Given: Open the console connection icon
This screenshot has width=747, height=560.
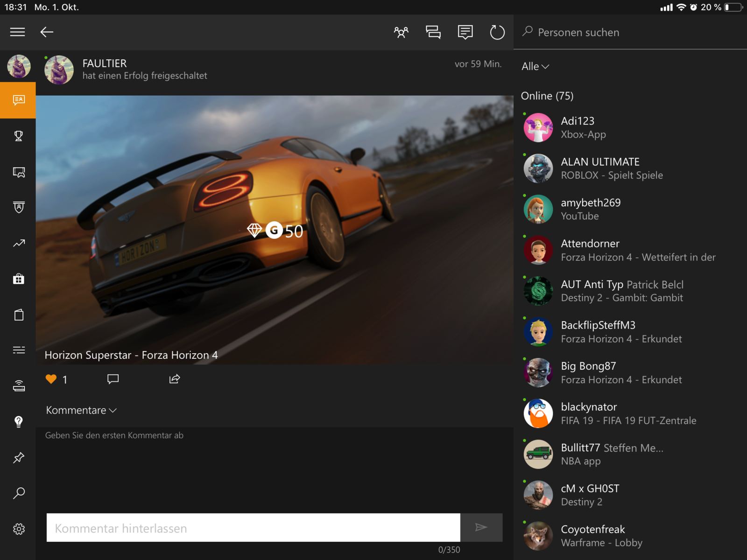Looking at the screenshot, I should coord(19,386).
